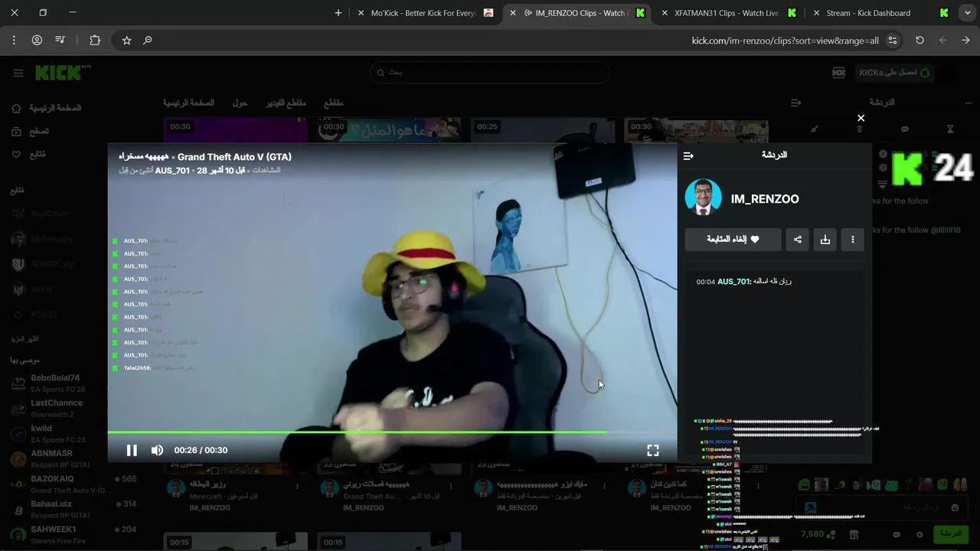Open the extensions puzzle icon

[95, 40]
